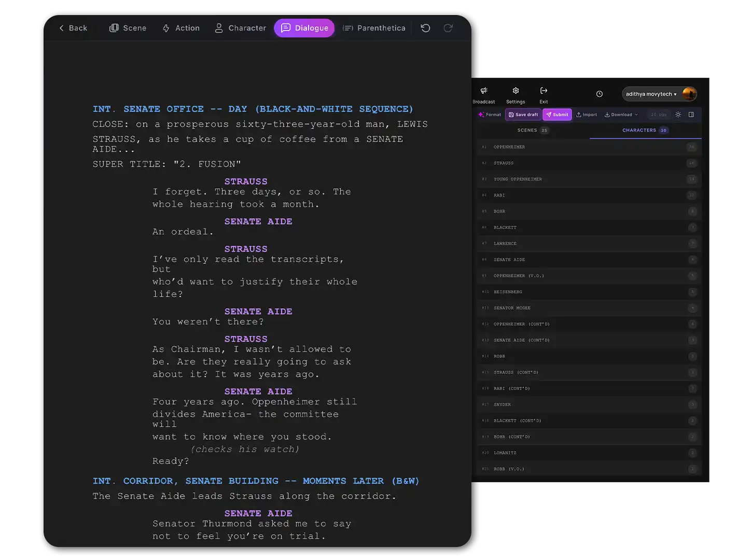Select the HEISENBERG character row

(589, 292)
